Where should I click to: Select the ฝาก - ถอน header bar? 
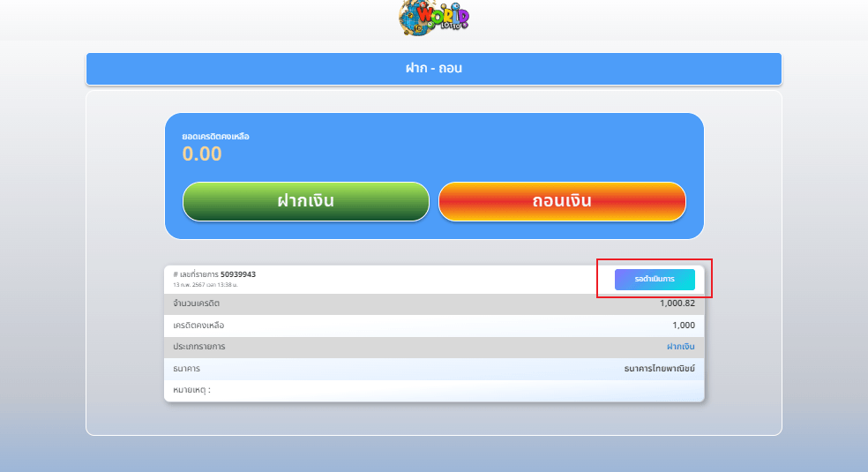click(x=434, y=69)
